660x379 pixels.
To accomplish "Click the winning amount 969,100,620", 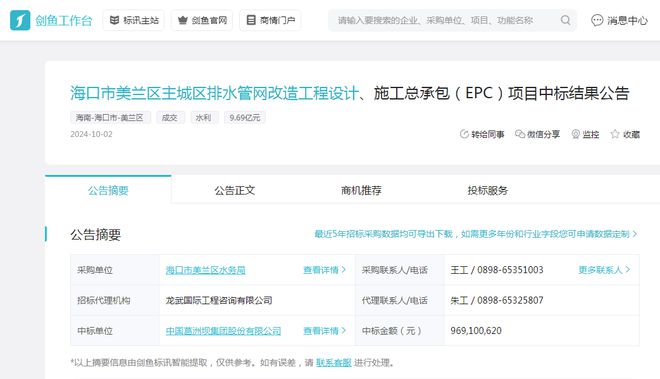I will coord(476,331).
